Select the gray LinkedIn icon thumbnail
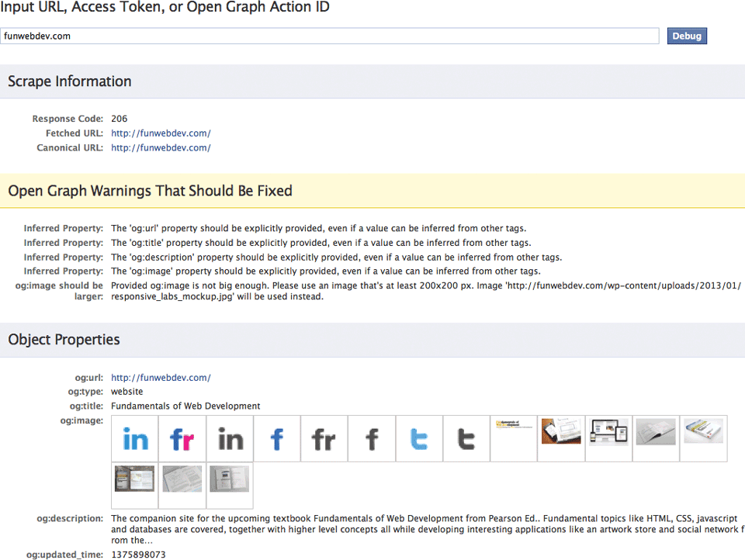The height and width of the screenshot is (560, 745). pos(230,439)
